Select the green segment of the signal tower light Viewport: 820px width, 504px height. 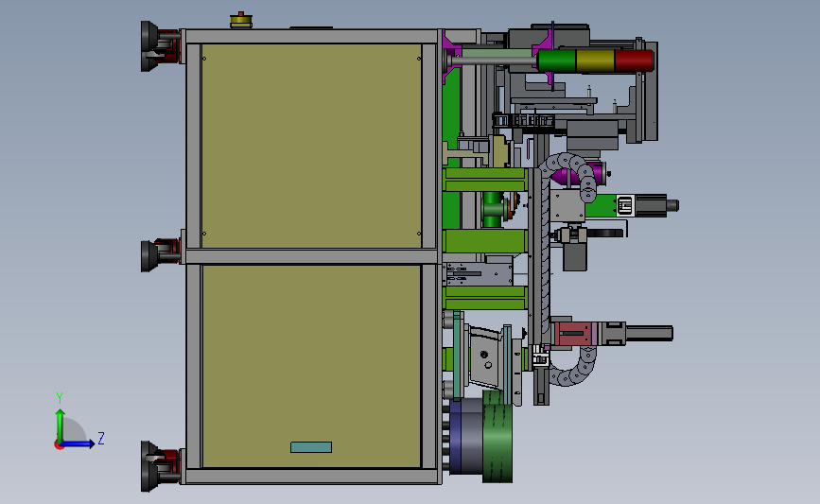(556, 61)
